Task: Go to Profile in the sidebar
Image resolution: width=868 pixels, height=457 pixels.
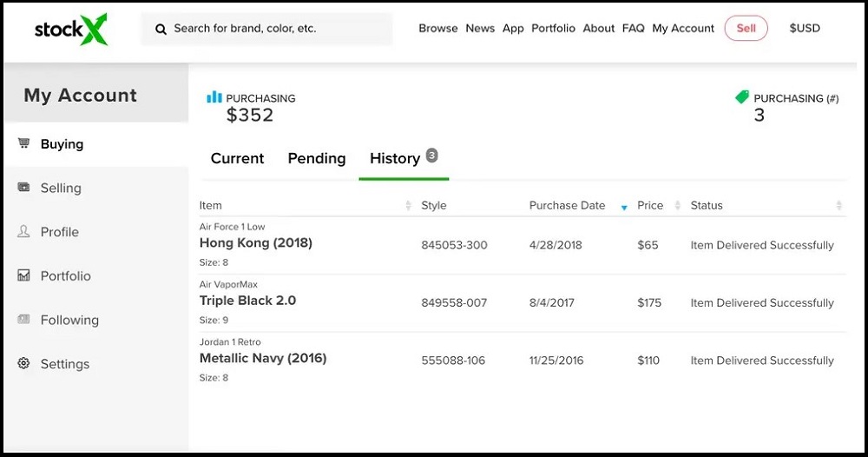Action: click(x=60, y=232)
